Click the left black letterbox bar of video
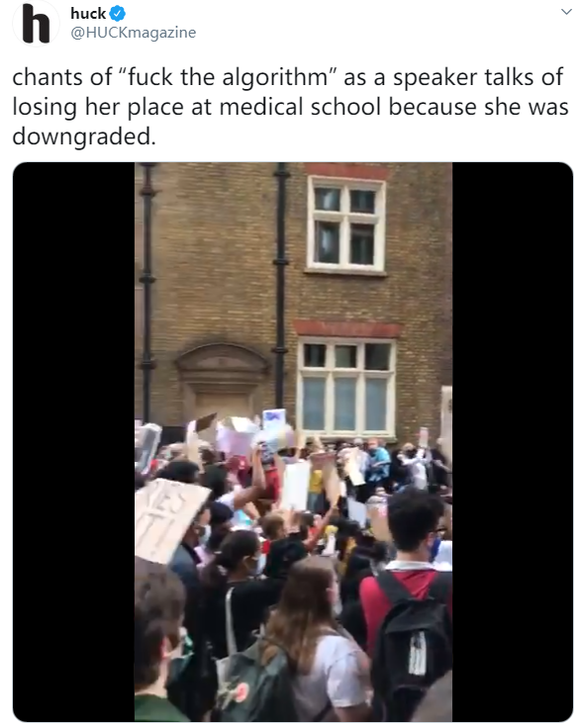Viewport: 582px width, 728px height. coord(74,441)
